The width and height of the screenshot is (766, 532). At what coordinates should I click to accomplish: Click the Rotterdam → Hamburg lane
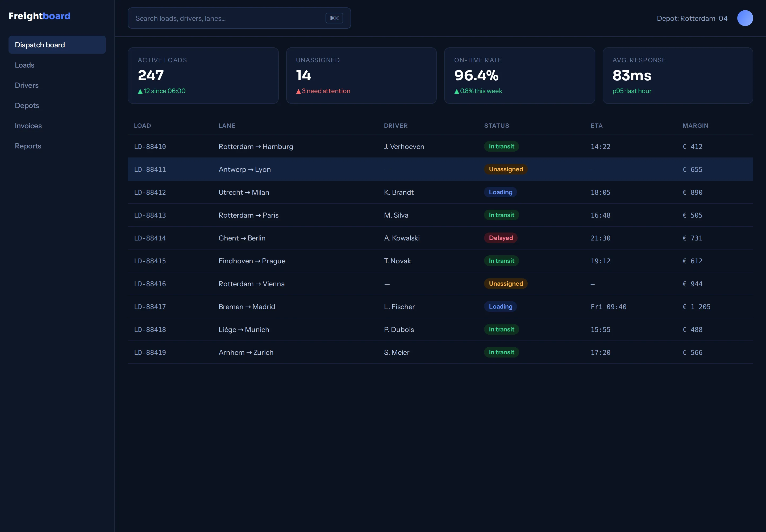coord(256,147)
